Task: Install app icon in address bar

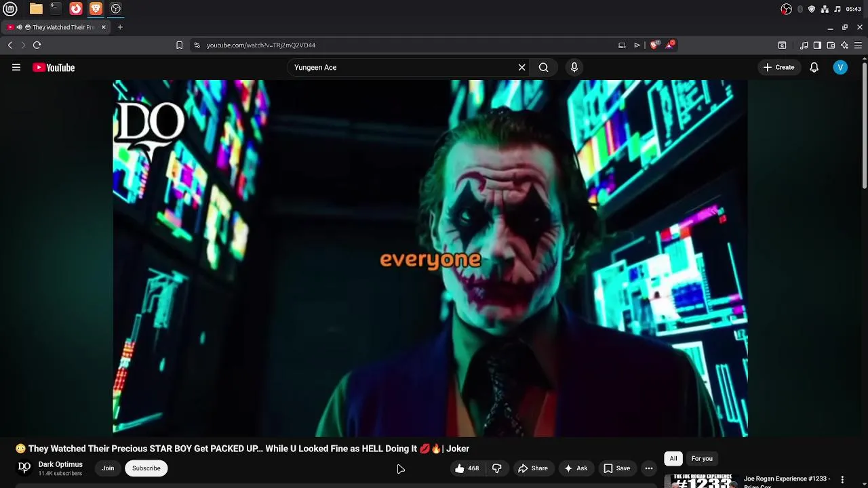Action: tap(622, 45)
